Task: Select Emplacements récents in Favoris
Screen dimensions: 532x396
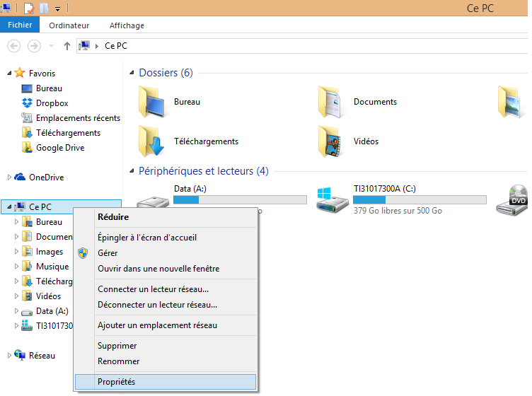Action: (x=78, y=118)
